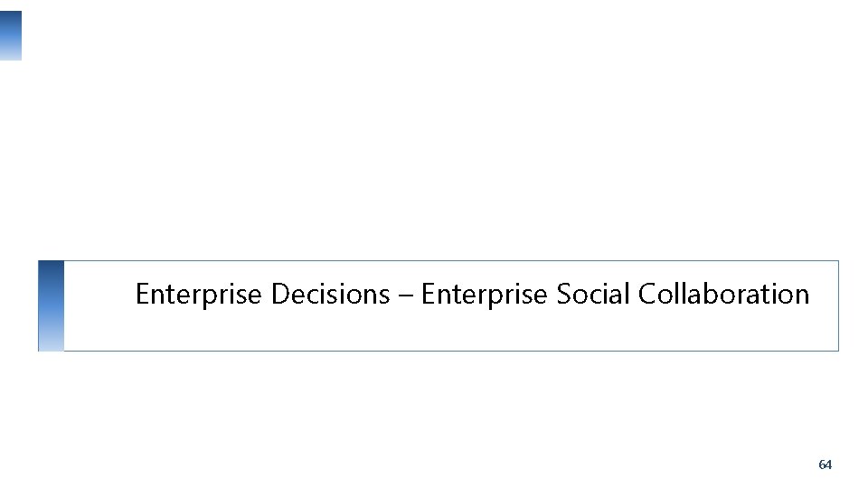Click the word Social in the title
This screenshot has width=868, height=488.
(x=593, y=294)
